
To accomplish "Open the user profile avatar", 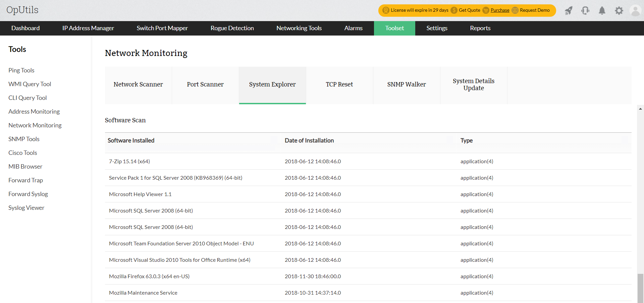I will click(635, 10).
